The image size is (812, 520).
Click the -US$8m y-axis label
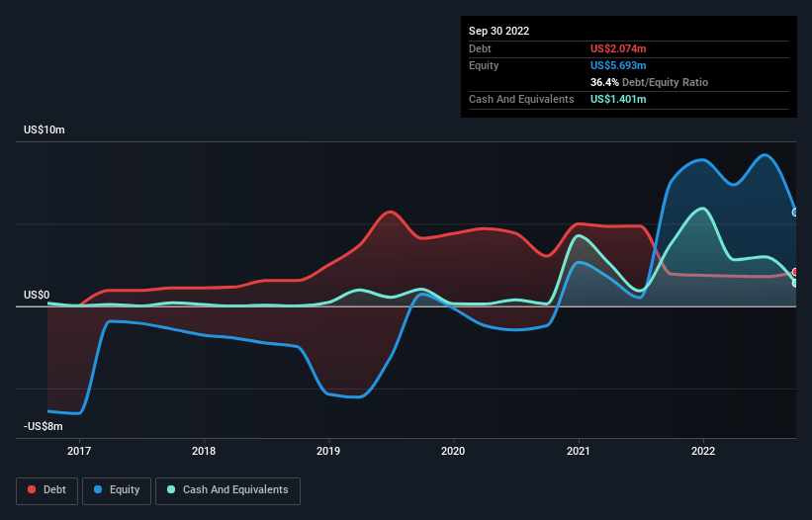[x=43, y=426]
